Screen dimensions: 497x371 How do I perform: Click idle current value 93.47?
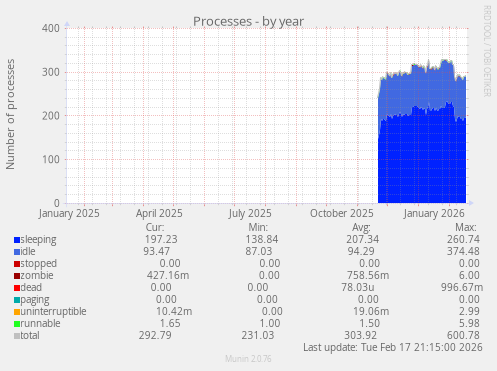[157, 251]
